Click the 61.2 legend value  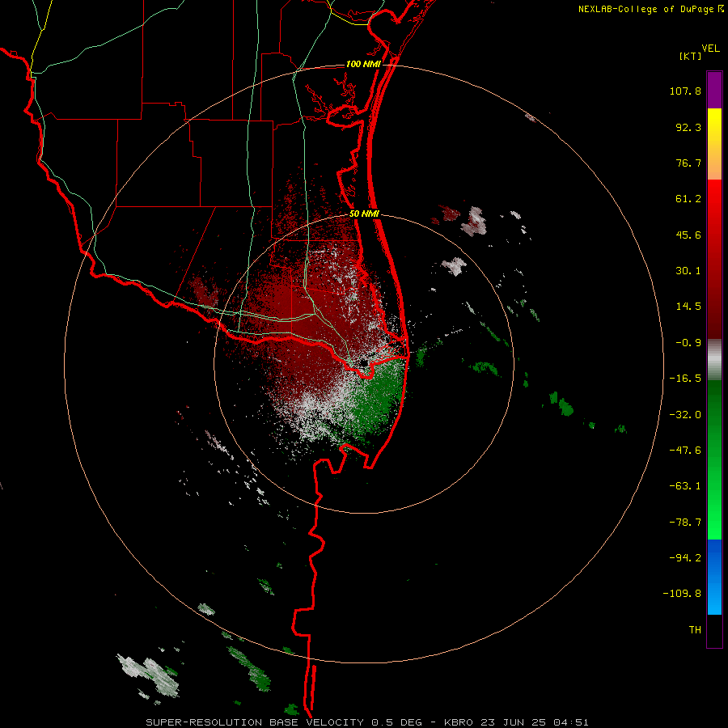click(688, 199)
